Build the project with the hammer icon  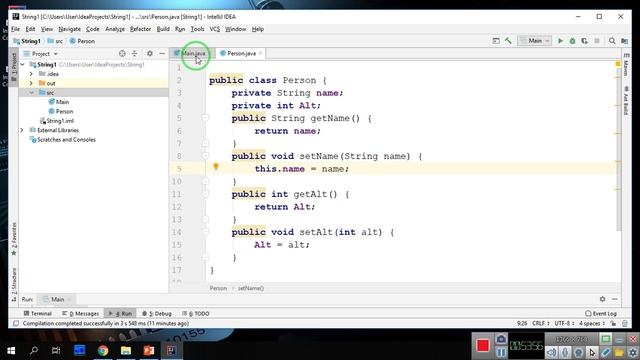pyautogui.click(x=508, y=41)
